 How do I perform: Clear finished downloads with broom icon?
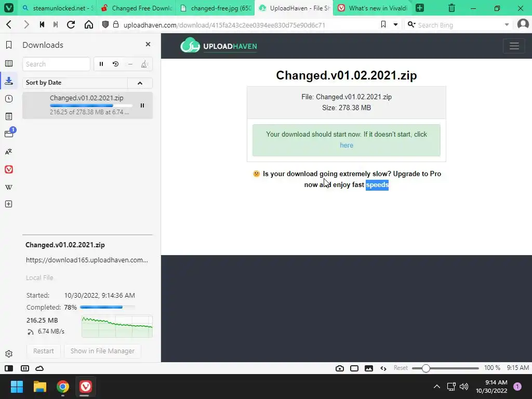click(x=144, y=64)
